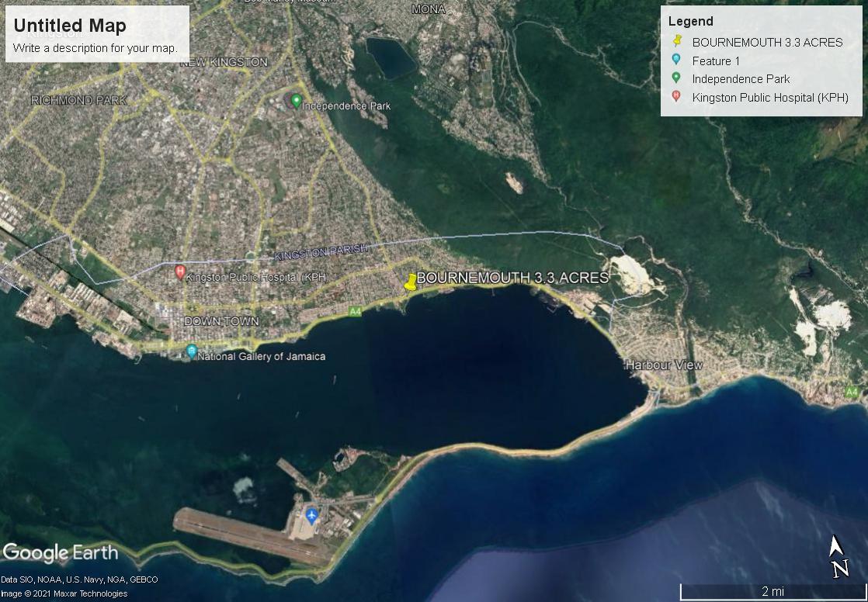868x602 pixels.
Task: Click the blue Feature 1 legend icon
Action: pyautogui.click(x=676, y=60)
